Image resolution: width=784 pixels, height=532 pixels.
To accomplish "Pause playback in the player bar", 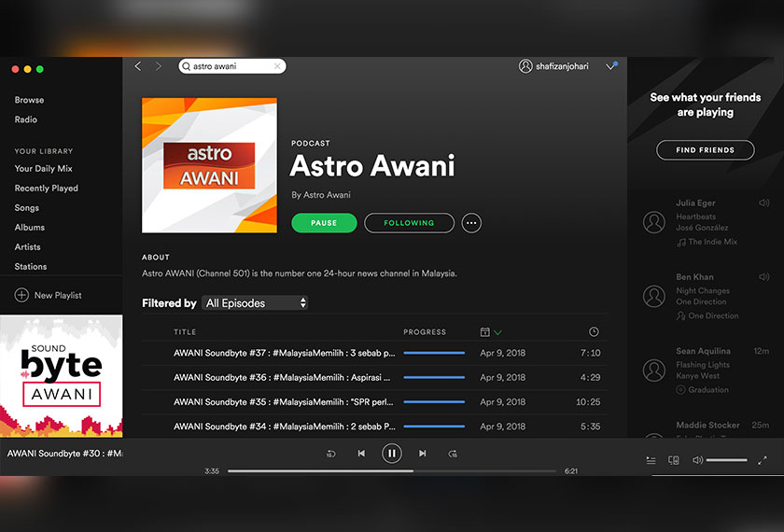I will click(391, 454).
